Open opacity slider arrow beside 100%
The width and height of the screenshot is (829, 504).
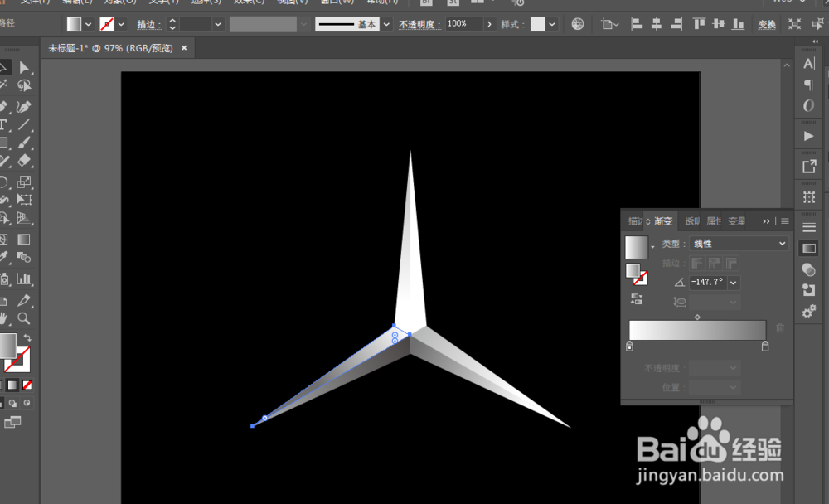(489, 24)
